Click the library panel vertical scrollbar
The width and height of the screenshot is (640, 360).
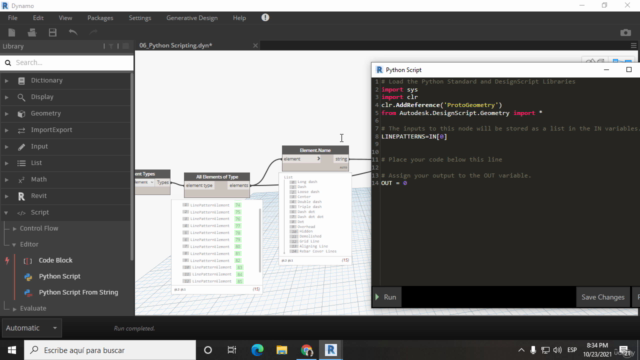coord(131,167)
